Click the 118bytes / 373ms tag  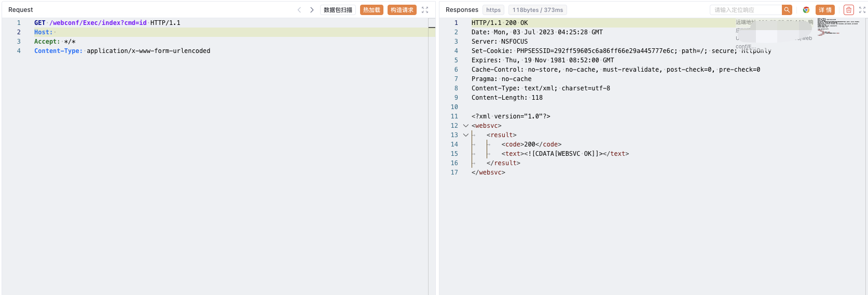click(538, 10)
